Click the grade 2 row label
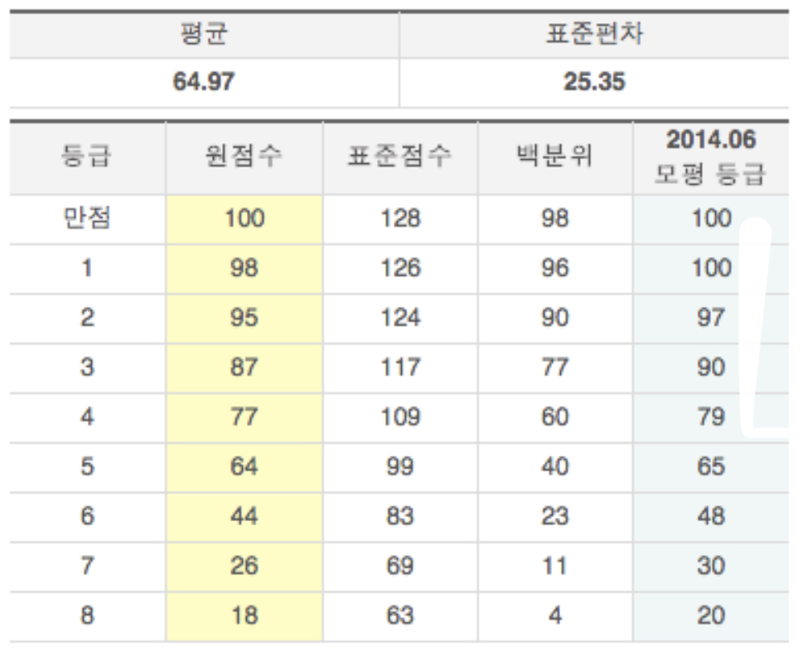Image resolution: width=803 pixels, height=672 pixels. tap(87, 318)
